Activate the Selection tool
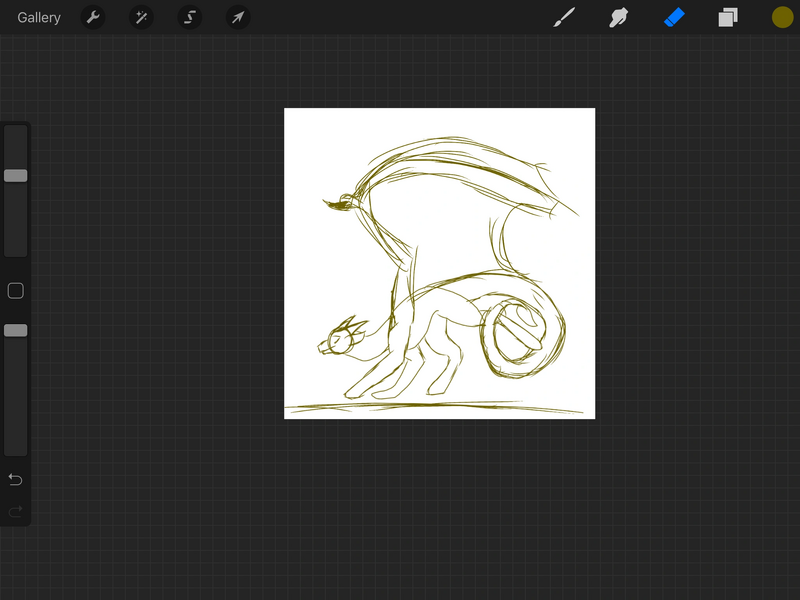 (190, 18)
